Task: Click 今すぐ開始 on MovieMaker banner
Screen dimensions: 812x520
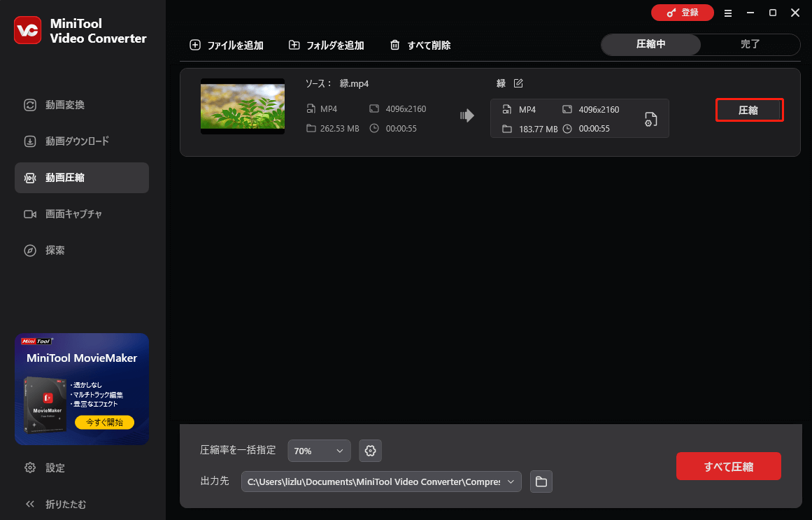Action: click(x=105, y=422)
